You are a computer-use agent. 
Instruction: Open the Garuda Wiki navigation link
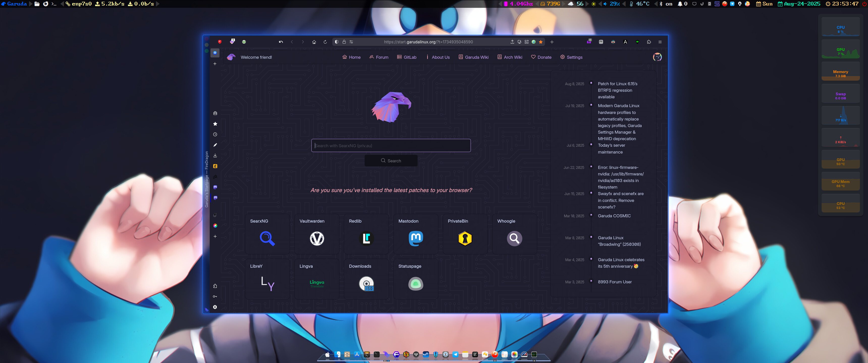coord(473,57)
